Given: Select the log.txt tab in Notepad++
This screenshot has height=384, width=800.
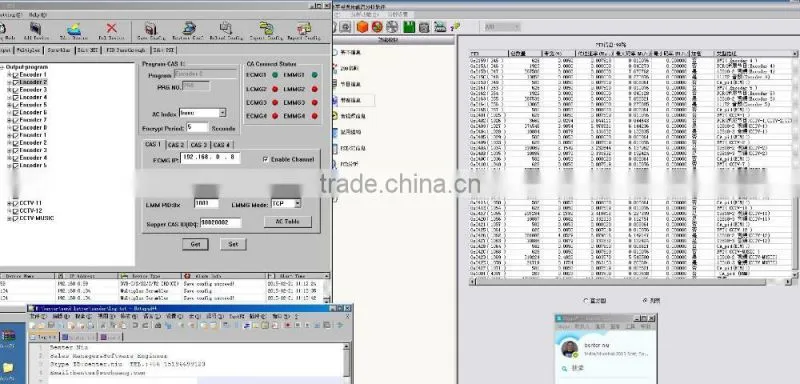Looking at the screenshot, I should pos(44,337).
